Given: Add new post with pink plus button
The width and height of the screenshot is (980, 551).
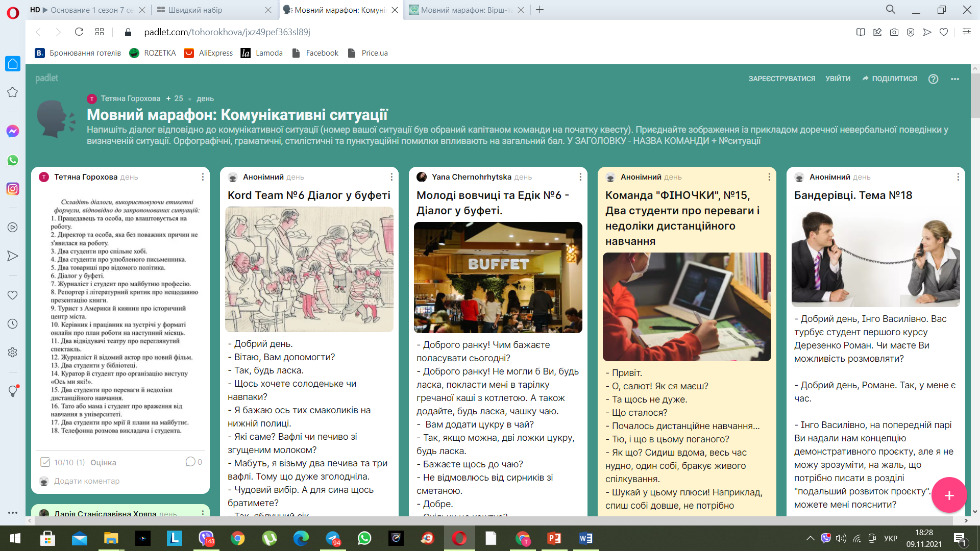Looking at the screenshot, I should [x=948, y=495].
